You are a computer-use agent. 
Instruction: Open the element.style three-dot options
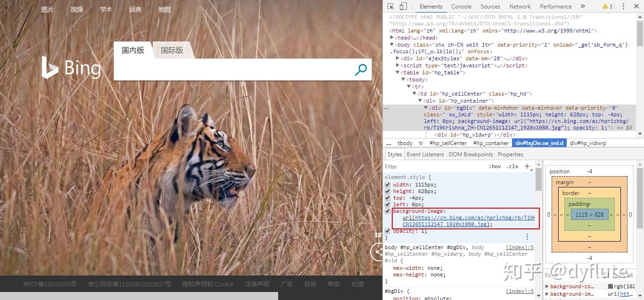[x=528, y=237]
